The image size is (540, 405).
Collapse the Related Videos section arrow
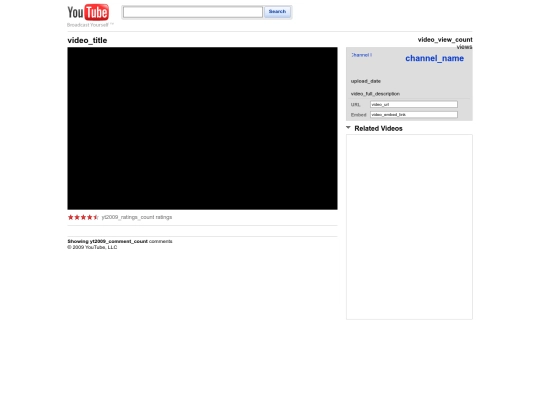348,128
